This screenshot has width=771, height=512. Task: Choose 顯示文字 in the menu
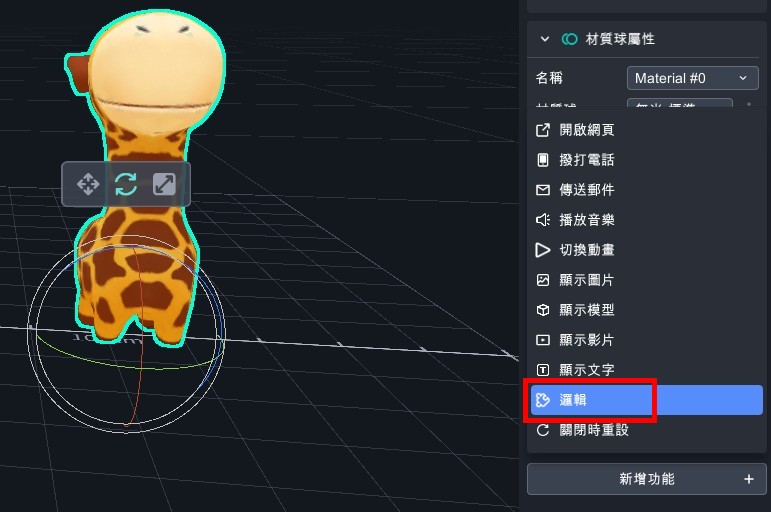tap(587, 370)
